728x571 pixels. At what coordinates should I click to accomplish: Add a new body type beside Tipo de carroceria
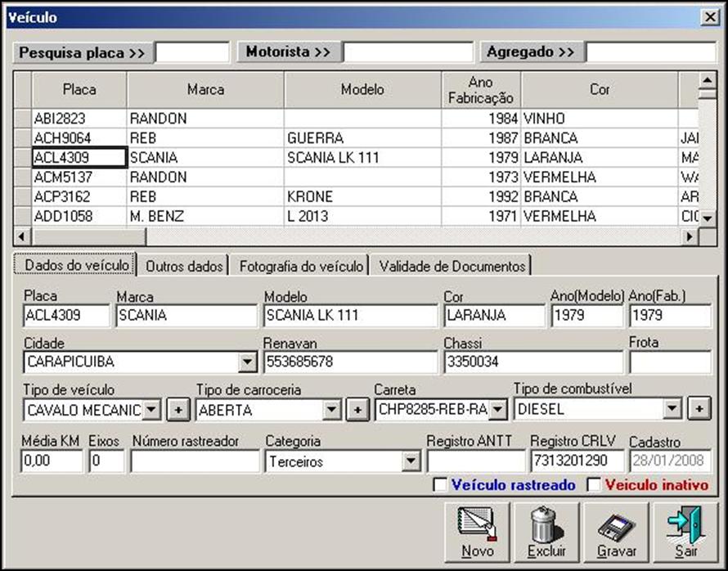[357, 408]
